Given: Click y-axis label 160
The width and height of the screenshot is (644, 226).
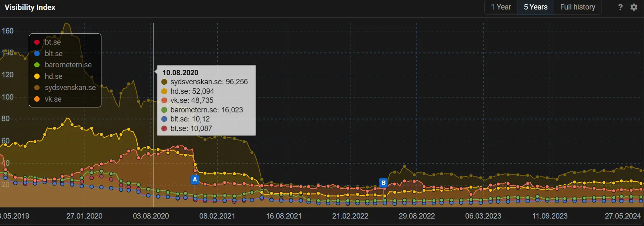Looking at the screenshot, I should pos(8,31).
